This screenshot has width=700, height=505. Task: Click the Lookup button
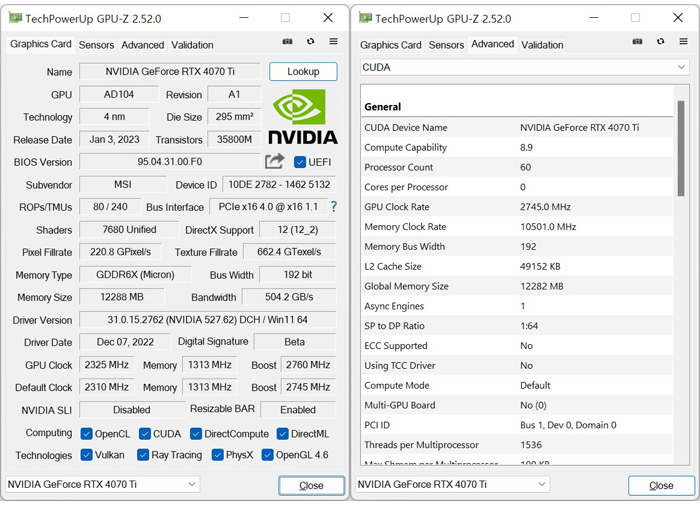click(x=303, y=71)
